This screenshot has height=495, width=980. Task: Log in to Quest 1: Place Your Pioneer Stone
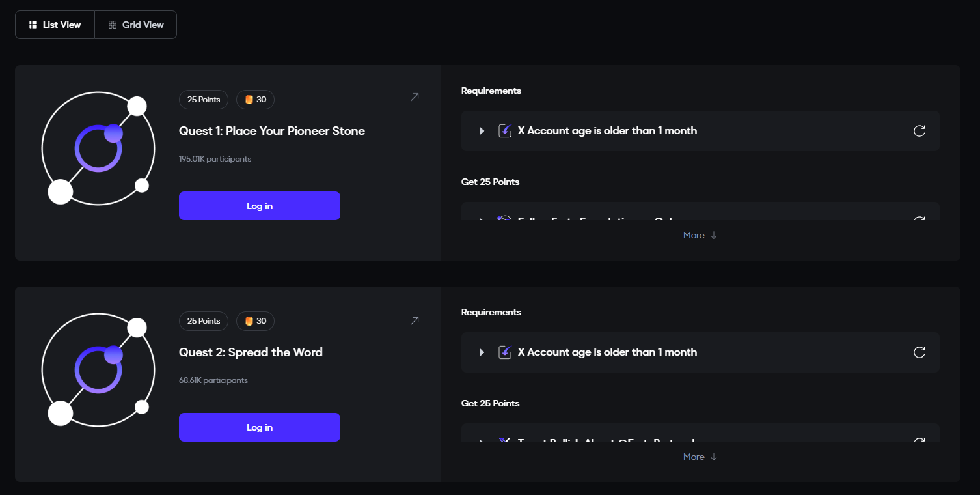tap(260, 206)
